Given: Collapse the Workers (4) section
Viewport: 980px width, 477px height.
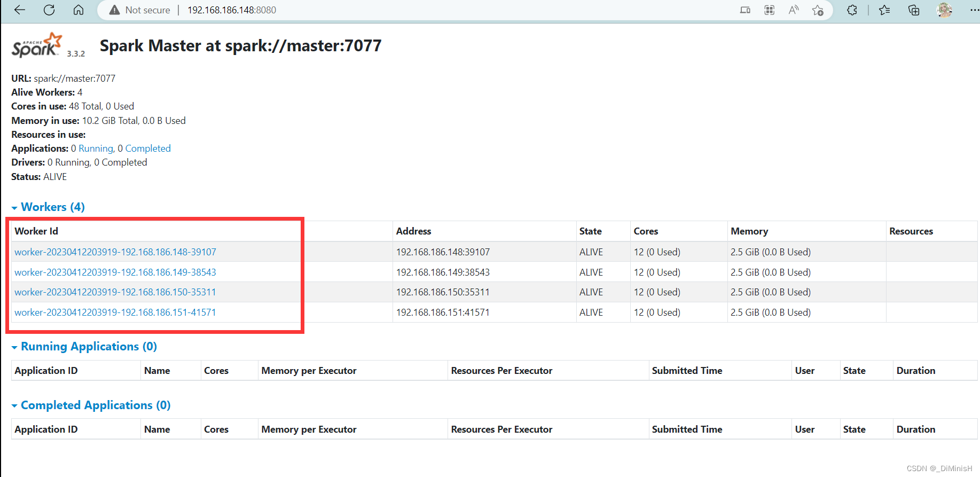Looking at the screenshot, I should (x=48, y=207).
